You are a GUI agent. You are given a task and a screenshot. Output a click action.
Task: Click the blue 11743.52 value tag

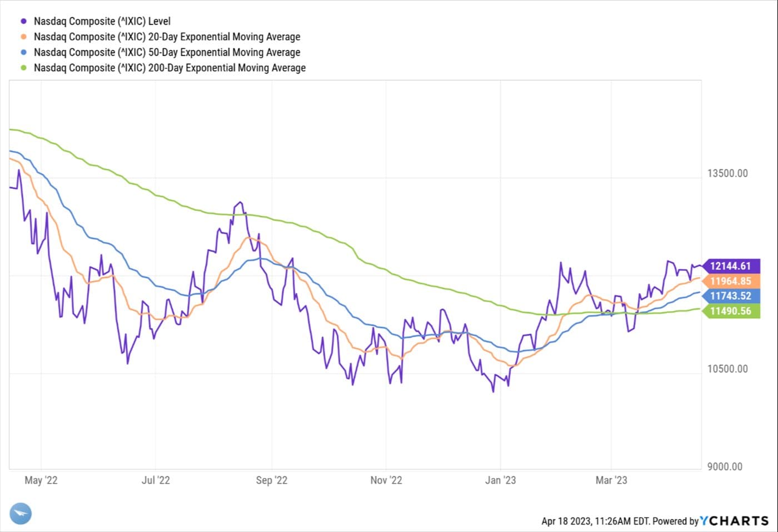click(x=730, y=296)
